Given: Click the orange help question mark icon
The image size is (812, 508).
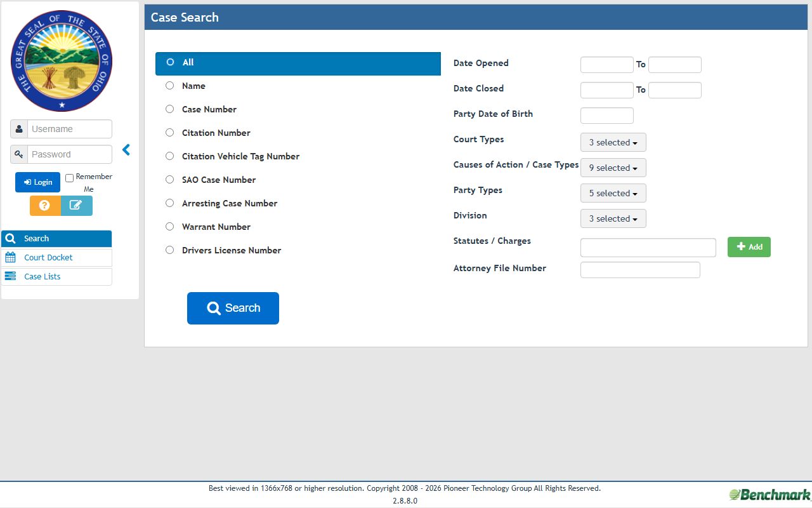Looking at the screenshot, I should pos(45,206).
